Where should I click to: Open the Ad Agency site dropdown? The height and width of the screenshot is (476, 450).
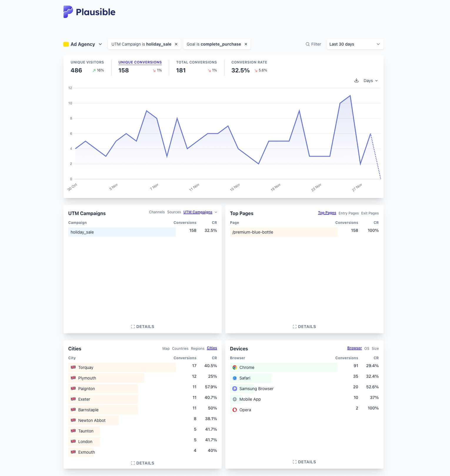click(x=100, y=44)
